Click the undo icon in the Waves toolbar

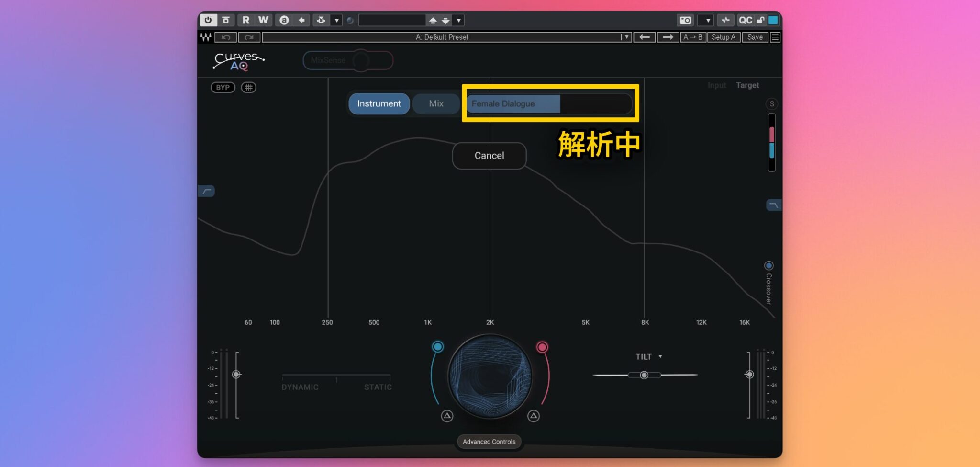[226, 37]
